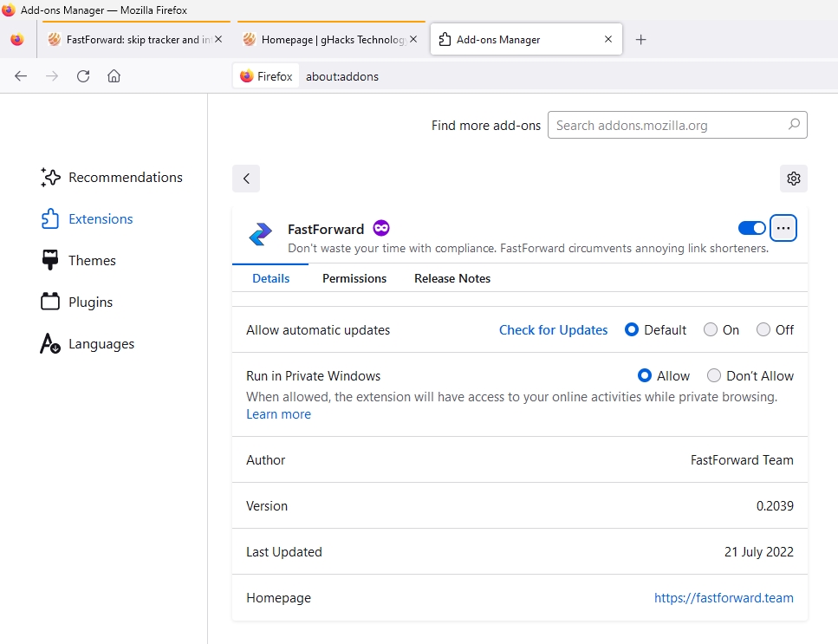Open the Recommendations section
The image size is (838, 644).
click(125, 177)
